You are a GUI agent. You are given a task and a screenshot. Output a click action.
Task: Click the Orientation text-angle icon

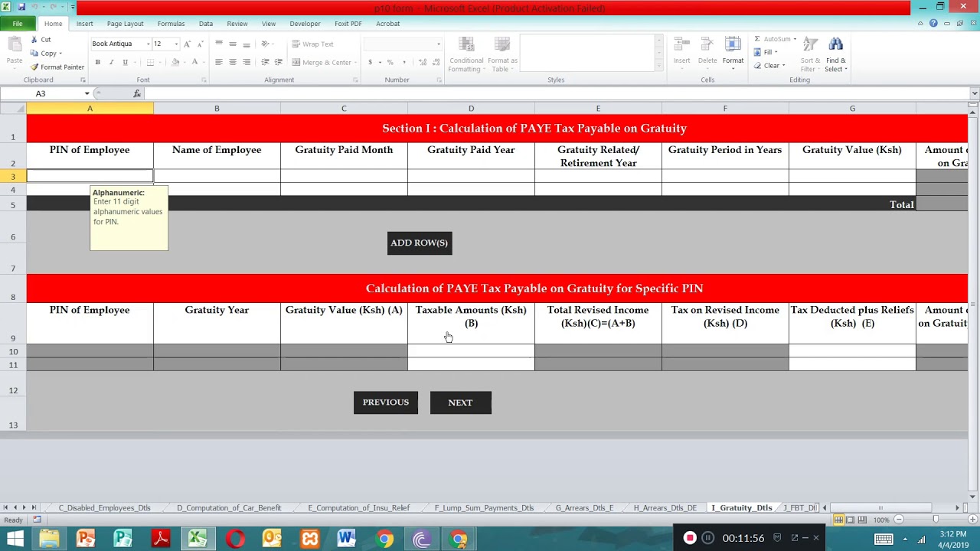coord(265,44)
